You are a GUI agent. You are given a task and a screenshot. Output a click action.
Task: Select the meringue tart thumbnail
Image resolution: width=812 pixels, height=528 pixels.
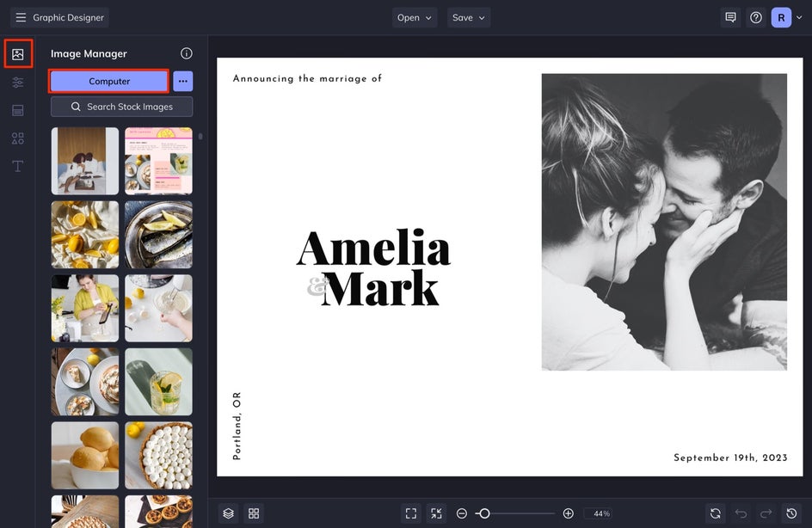(x=158, y=455)
